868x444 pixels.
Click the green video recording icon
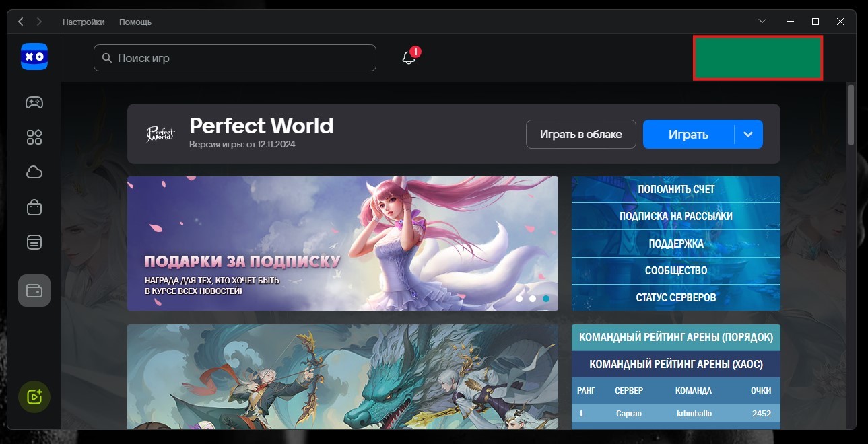(34, 396)
